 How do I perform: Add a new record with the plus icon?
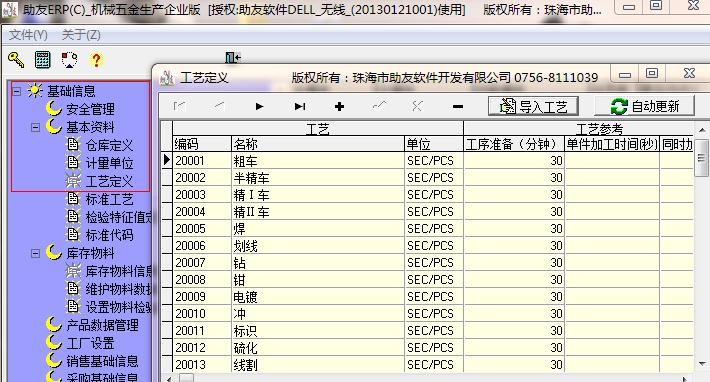(x=339, y=106)
